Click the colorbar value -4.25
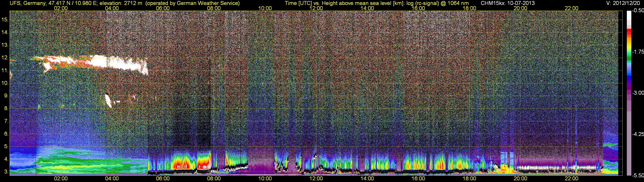Screen dimensions: 644x182 pyautogui.click(x=638, y=134)
